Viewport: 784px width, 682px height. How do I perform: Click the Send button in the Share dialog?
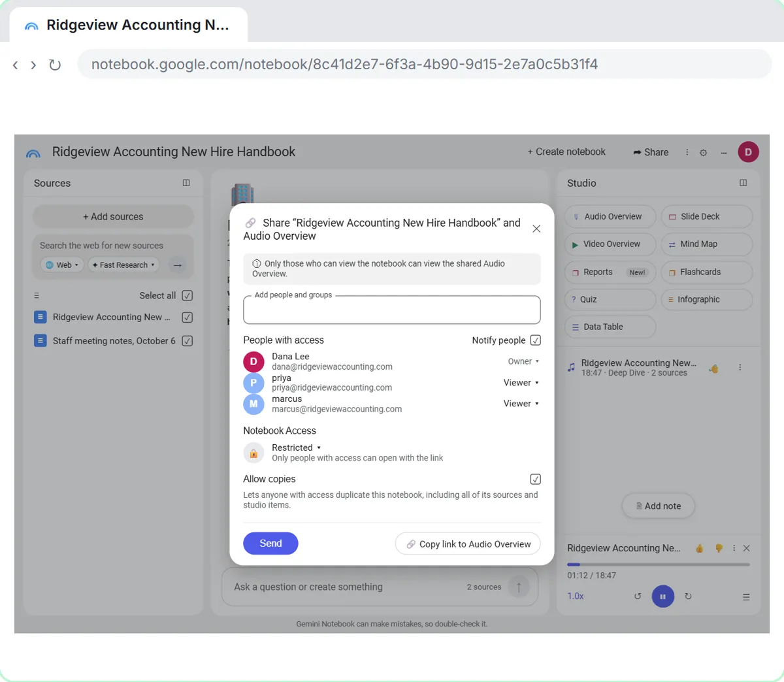[270, 544]
